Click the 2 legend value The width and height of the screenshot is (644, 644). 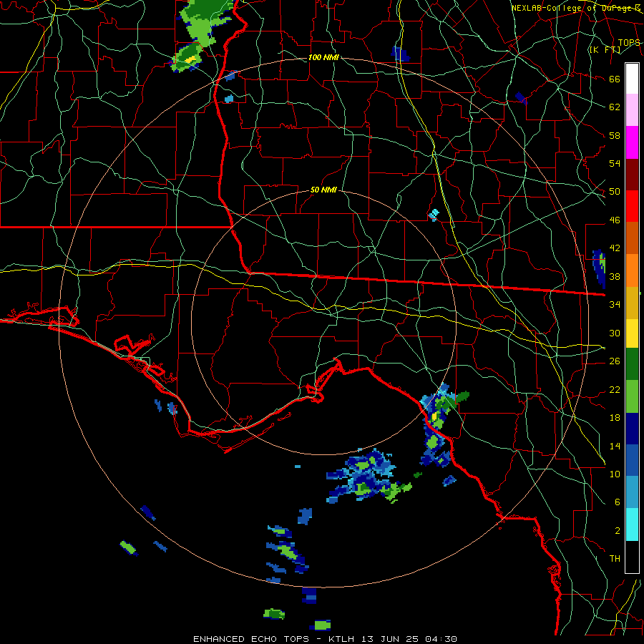tap(617, 530)
